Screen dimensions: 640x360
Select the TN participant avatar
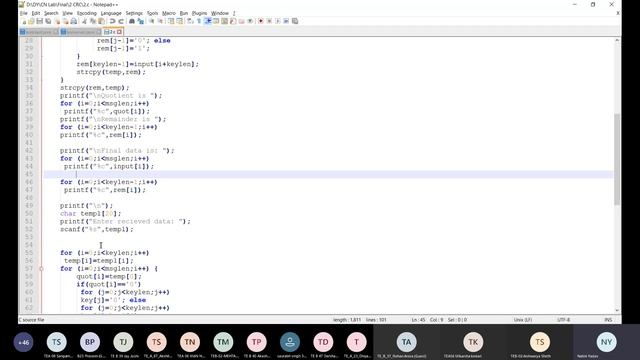tap(190, 342)
